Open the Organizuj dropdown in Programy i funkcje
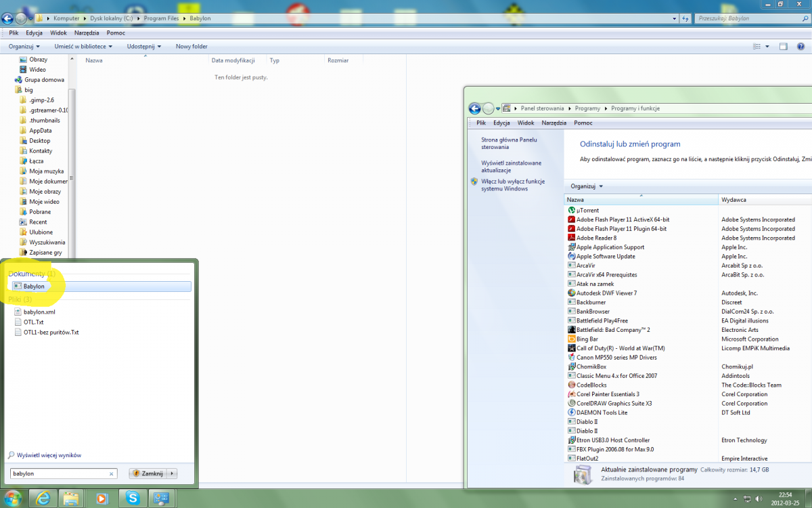The width and height of the screenshot is (812, 508). coord(587,186)
